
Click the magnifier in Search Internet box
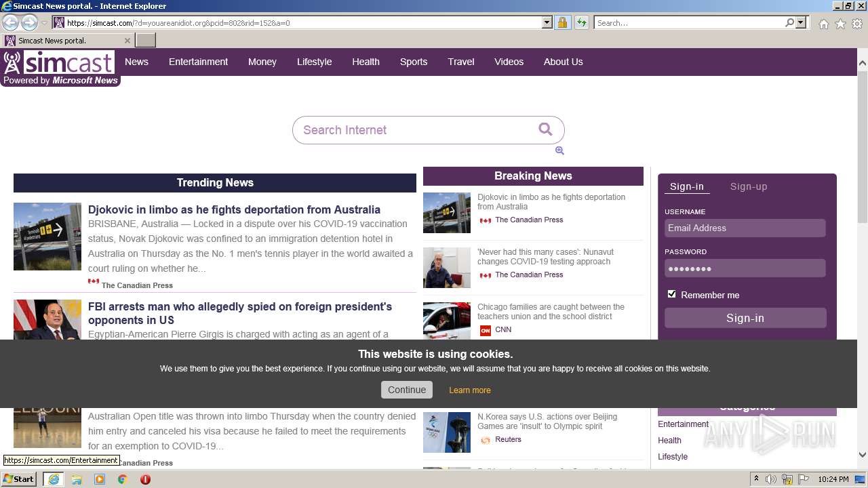point(545,129)
